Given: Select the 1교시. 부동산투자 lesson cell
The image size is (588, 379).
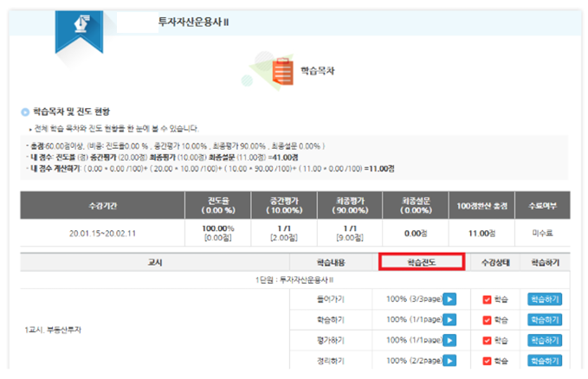Looking at the screenshot, I should (54, 330).
